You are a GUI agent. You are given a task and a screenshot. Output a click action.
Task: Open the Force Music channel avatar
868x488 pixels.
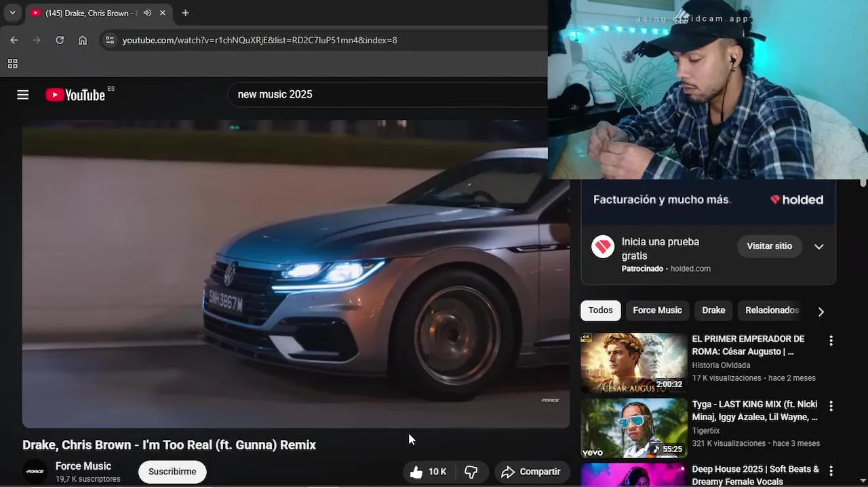(35, 472)
